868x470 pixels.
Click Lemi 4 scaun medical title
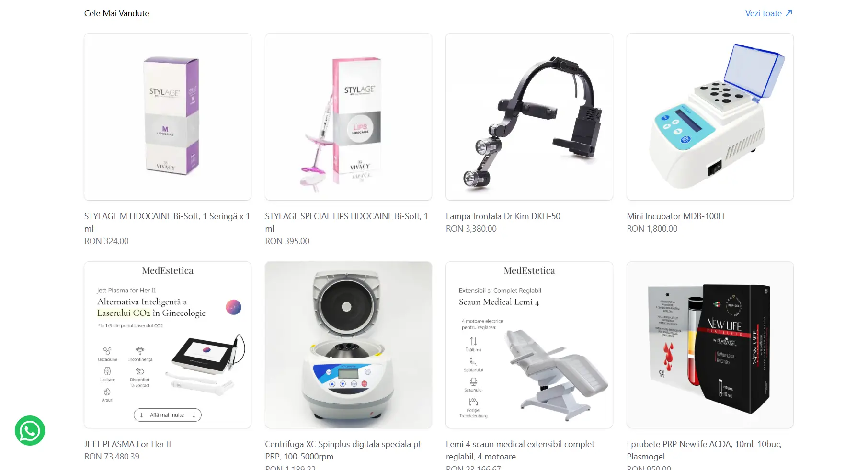(x=520, y=450)
